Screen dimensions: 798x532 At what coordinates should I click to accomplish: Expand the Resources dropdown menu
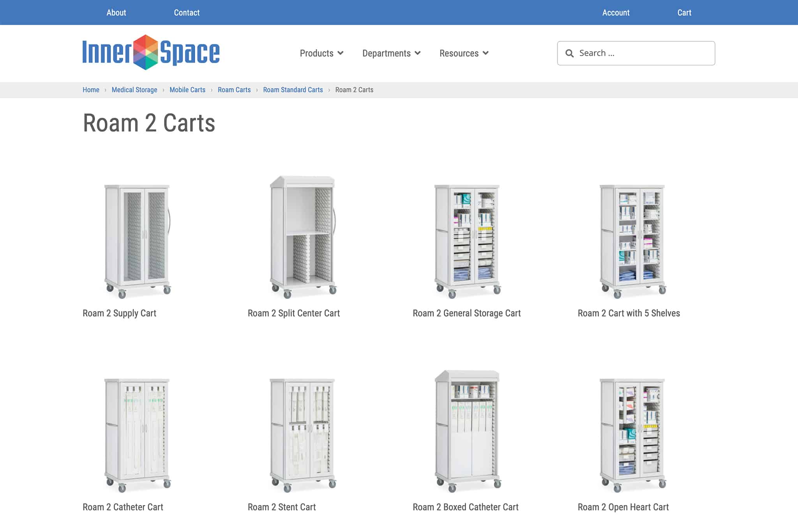point(464,53)
